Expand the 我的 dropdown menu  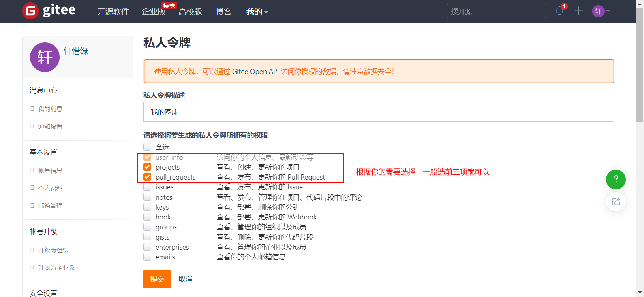[x=257, y=11]
